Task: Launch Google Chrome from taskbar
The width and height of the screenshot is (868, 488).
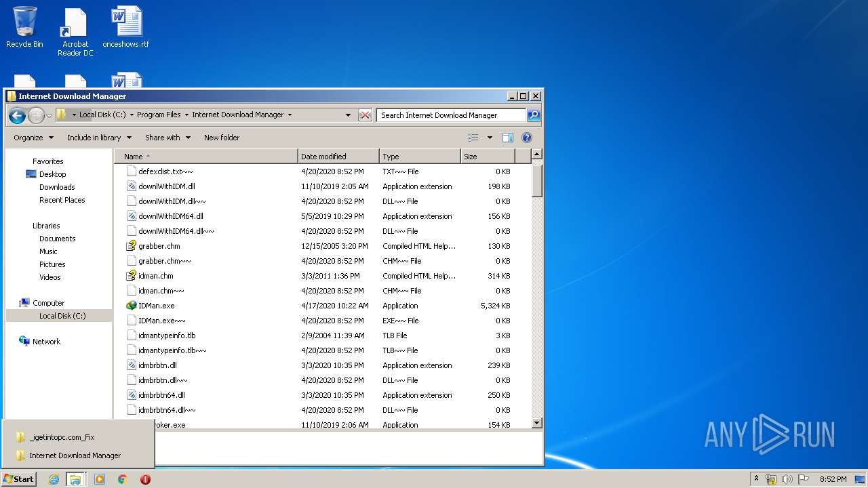Action: pos(122,479)
